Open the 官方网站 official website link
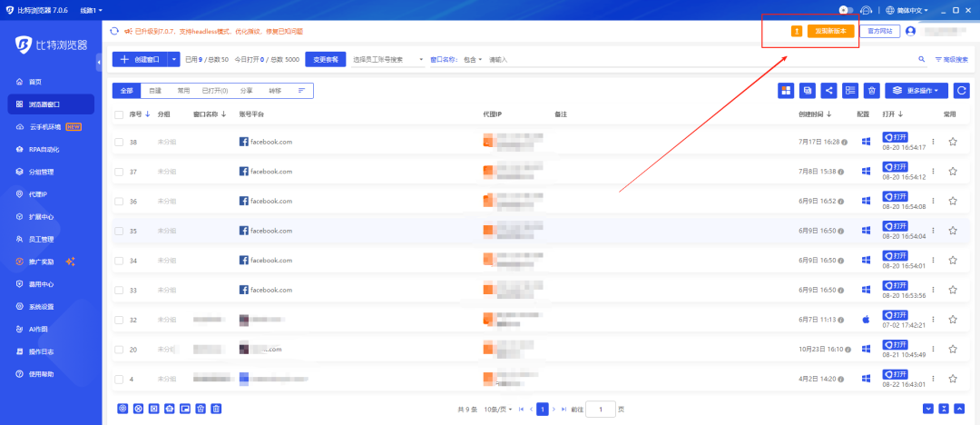Viewport: 980px width, 425px height. point(879,31)
